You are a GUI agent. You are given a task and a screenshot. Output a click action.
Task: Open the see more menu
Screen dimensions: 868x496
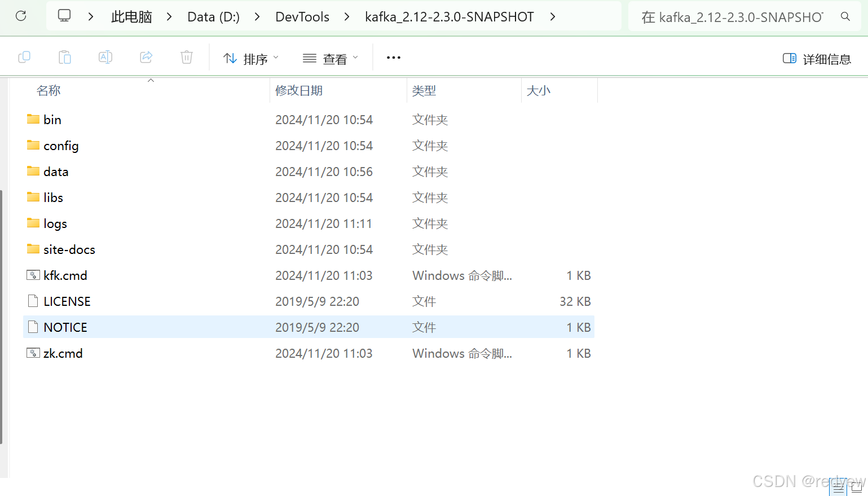coord(393,57)
